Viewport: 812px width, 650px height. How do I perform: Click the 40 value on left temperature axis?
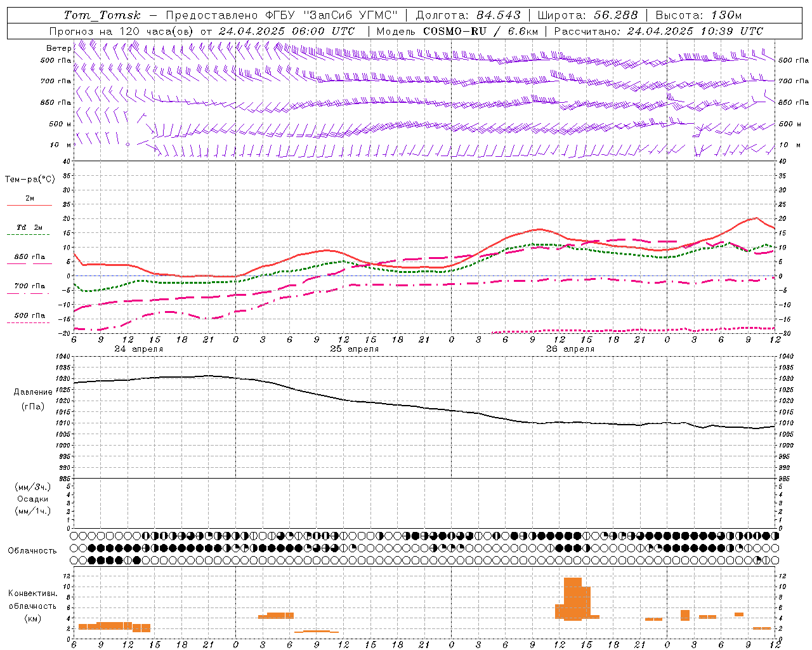coord(67,161)
